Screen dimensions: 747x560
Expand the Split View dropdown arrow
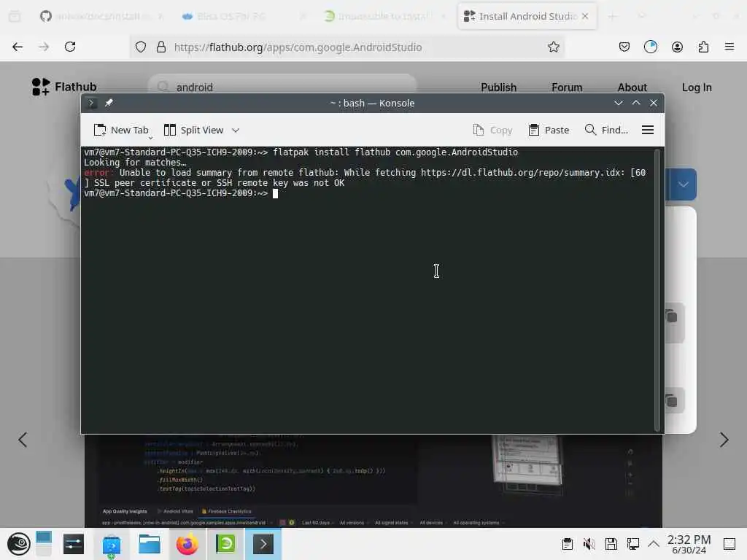point(236,130)
